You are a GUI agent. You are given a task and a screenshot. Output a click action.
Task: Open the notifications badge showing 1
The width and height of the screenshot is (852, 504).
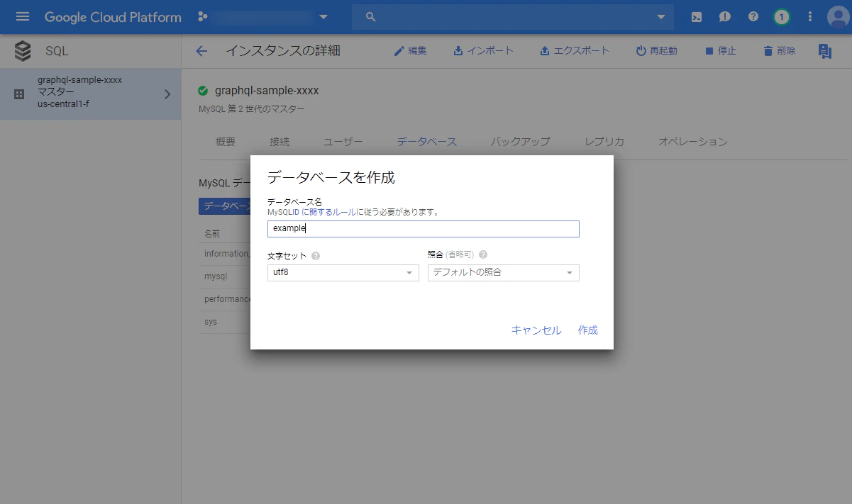coord(782,17)
